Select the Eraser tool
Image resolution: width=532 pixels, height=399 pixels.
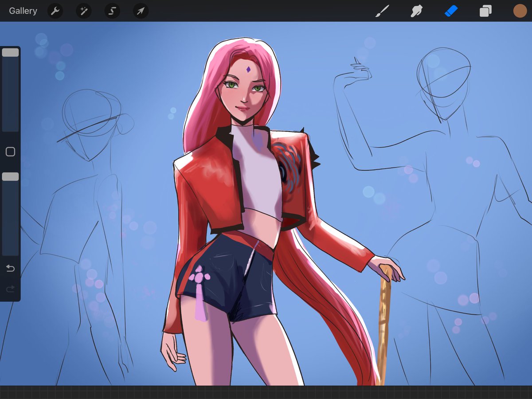[x=450, y=11]
